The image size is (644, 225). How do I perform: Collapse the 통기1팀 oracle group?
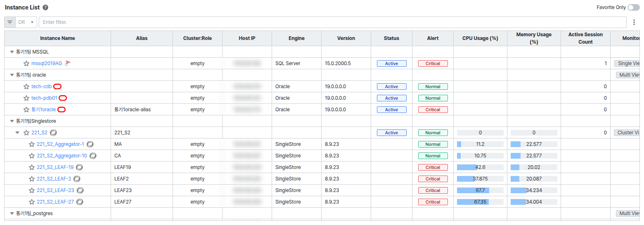(x=12, y=75)
